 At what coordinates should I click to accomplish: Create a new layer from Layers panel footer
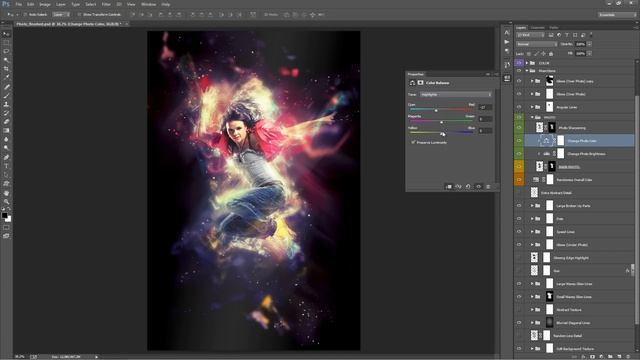(x=619, y=357)
